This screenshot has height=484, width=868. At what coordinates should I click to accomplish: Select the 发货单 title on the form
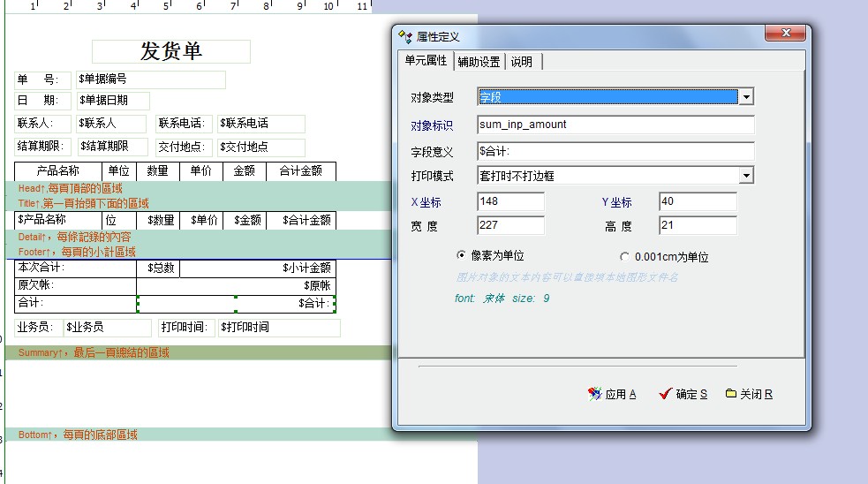click(171, 51)
